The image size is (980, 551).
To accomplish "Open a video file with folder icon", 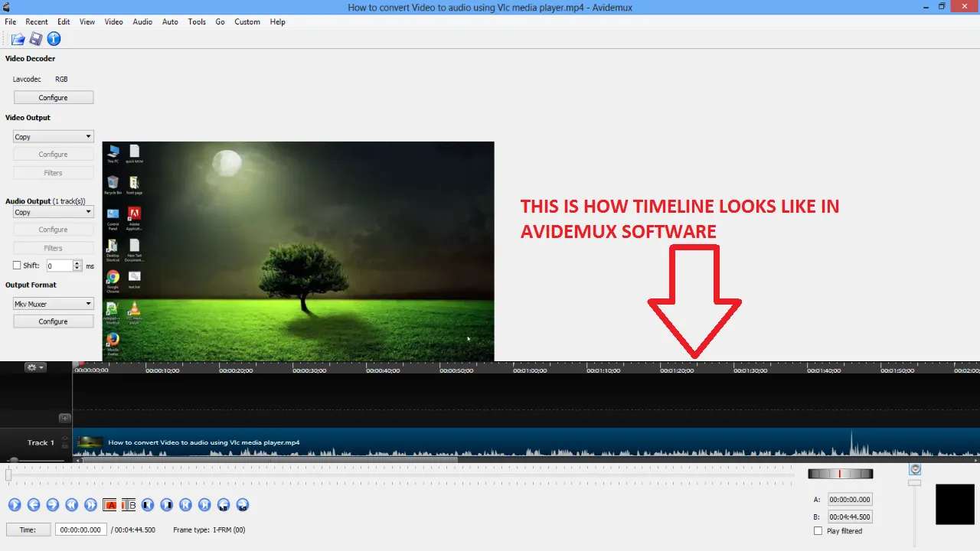I will pyautogui.click(x=18, y=39).
